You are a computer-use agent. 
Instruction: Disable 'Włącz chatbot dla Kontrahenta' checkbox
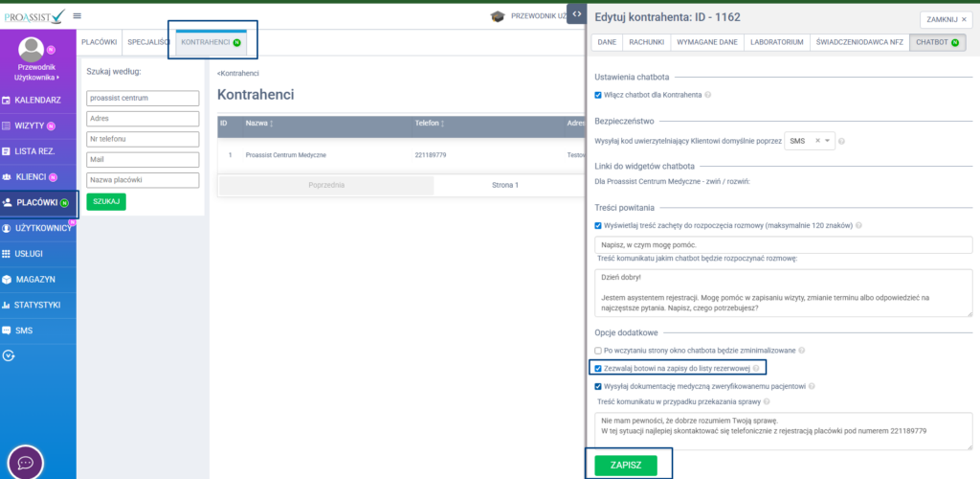point(598,95)
